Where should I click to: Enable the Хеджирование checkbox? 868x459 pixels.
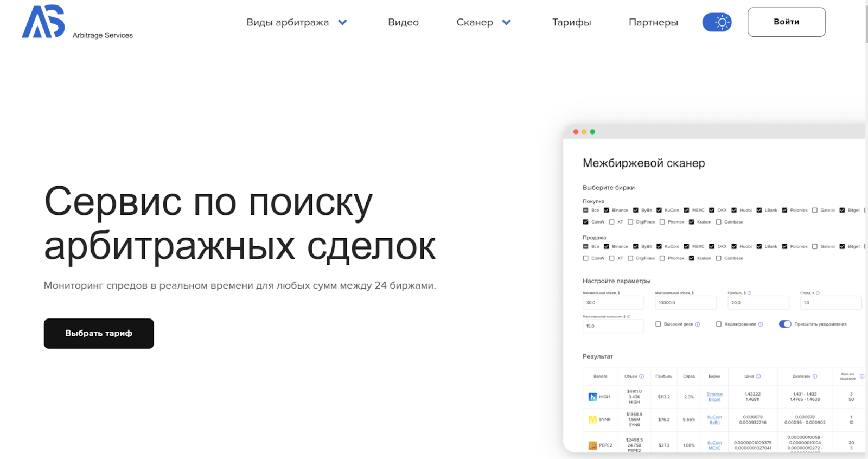coord(719,324)
